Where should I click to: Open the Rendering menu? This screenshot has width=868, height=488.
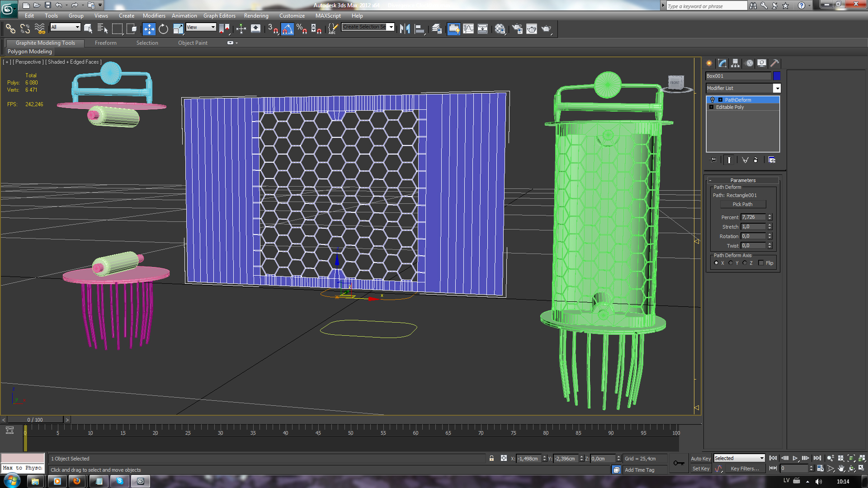tap(256, 16)
